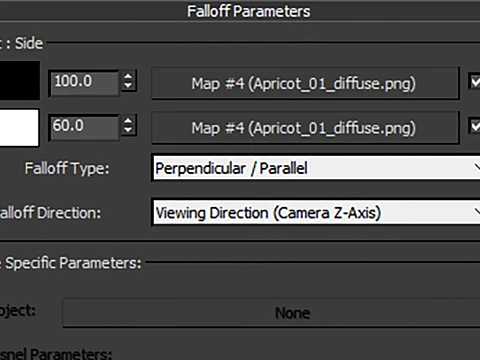This screenshot has height=360, width=480.
Task: Click the 100.0 amount input field
Action: point(84,82)
